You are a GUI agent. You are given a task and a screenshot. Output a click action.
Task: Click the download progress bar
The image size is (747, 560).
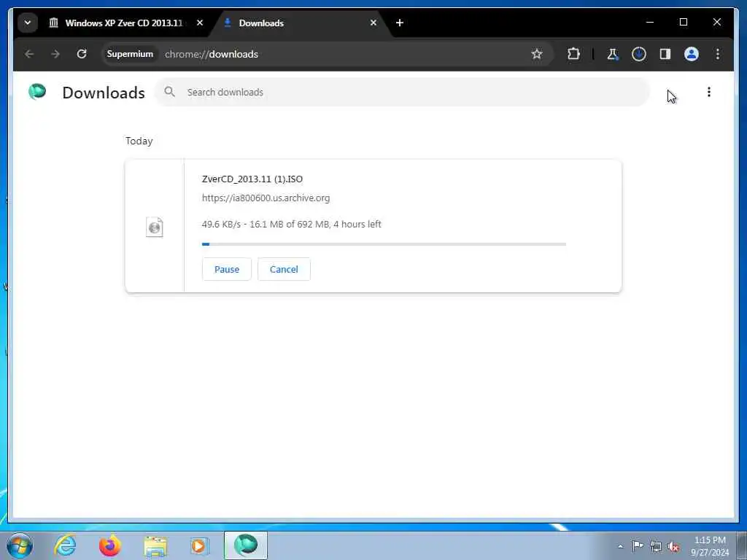coord(384,244)
